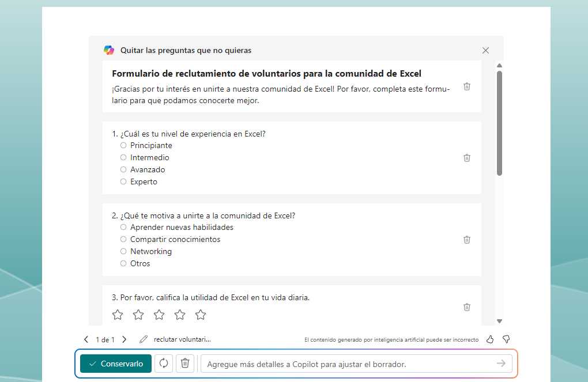Choose the Experto radio button

[x=123, y=181]
